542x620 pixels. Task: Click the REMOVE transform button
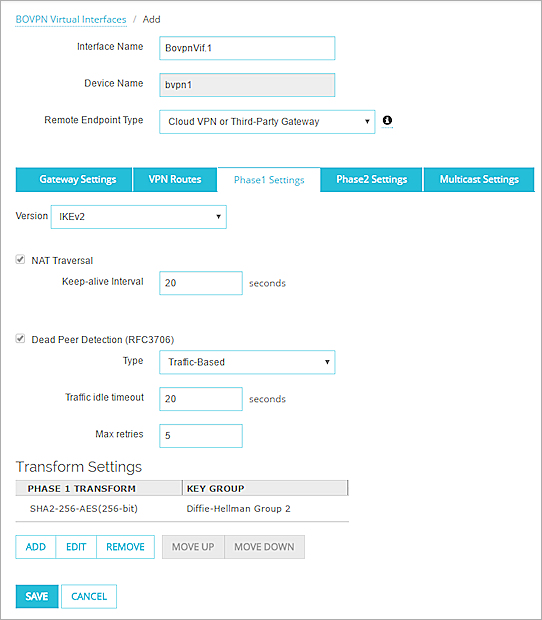[x=125, y=547]
